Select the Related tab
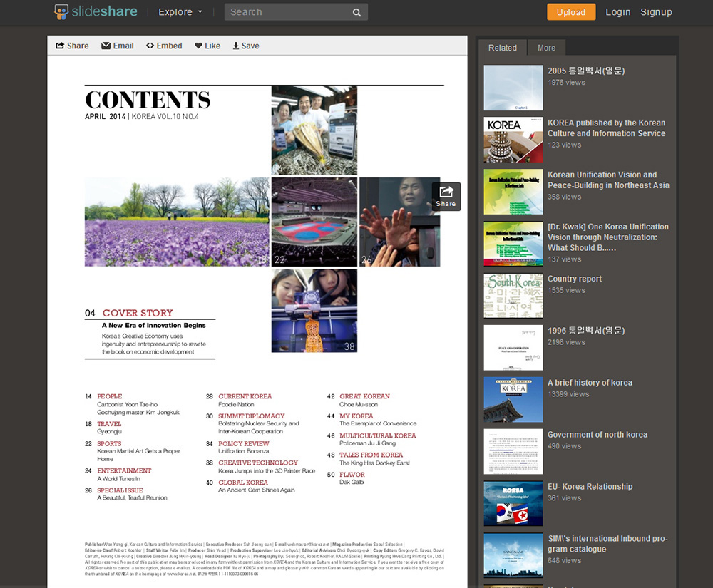Viewport: 713px width, 588px height. point(502,48)
